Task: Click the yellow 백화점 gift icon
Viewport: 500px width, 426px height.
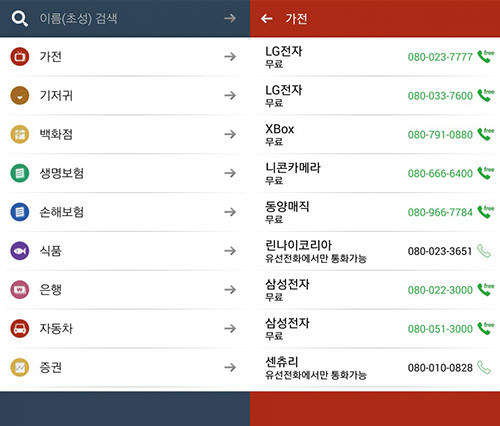Action: tap(20, 134)
